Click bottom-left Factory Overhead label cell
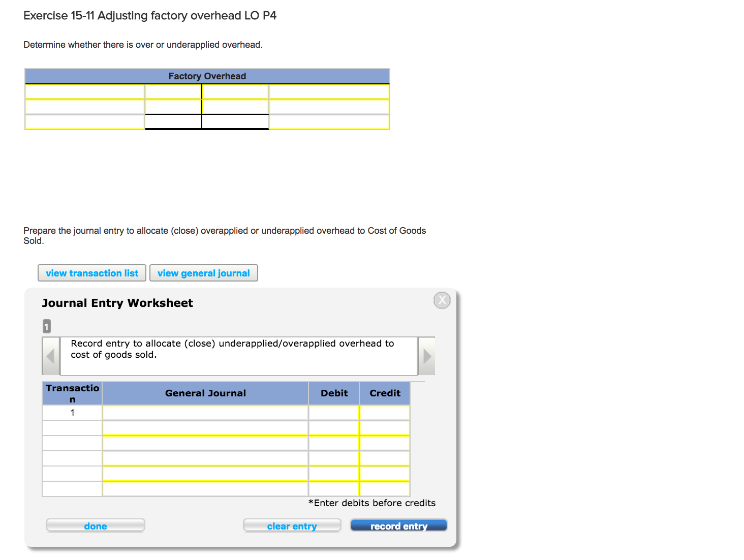The width and height of the screenshot is (744, 560). pyautogui.click(x=84, y=122)
